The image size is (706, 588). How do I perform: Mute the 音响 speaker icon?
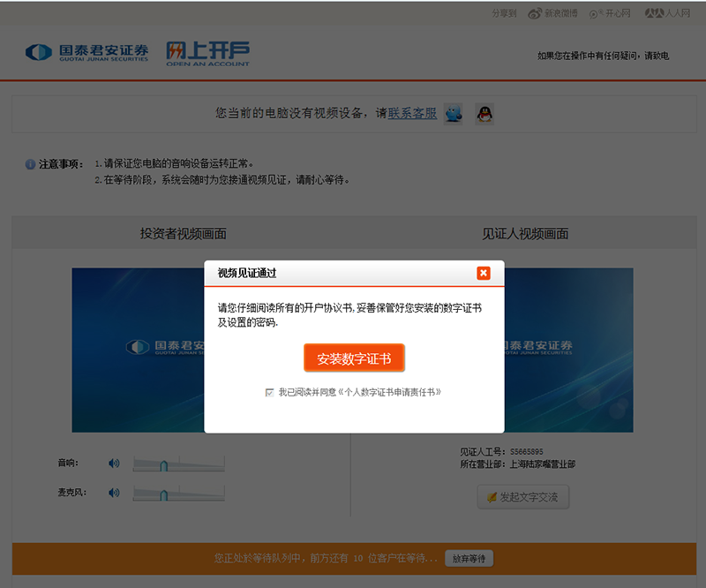pos(114,463)
